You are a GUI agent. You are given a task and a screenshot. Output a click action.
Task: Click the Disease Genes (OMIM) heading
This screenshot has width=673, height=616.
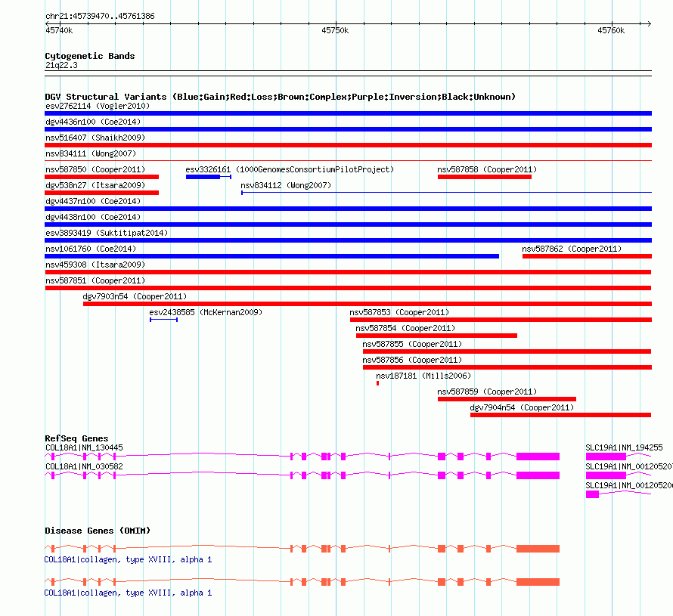(x=98, y=531)
